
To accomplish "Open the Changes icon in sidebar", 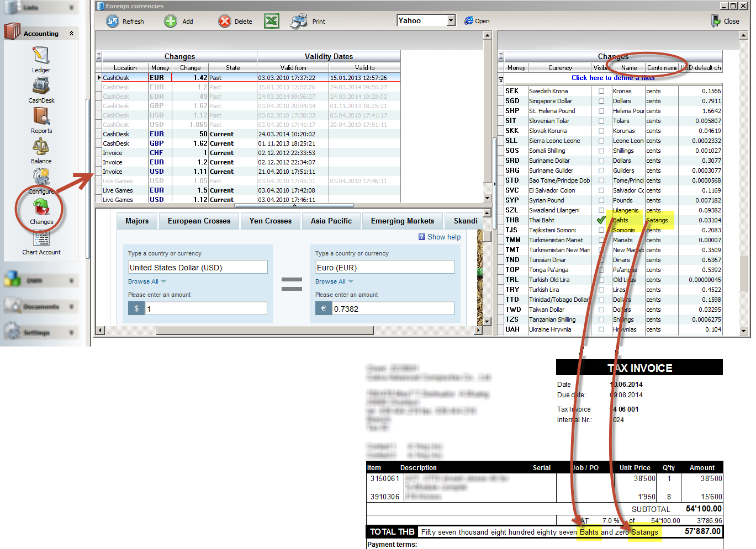I will tap(41, 208).
